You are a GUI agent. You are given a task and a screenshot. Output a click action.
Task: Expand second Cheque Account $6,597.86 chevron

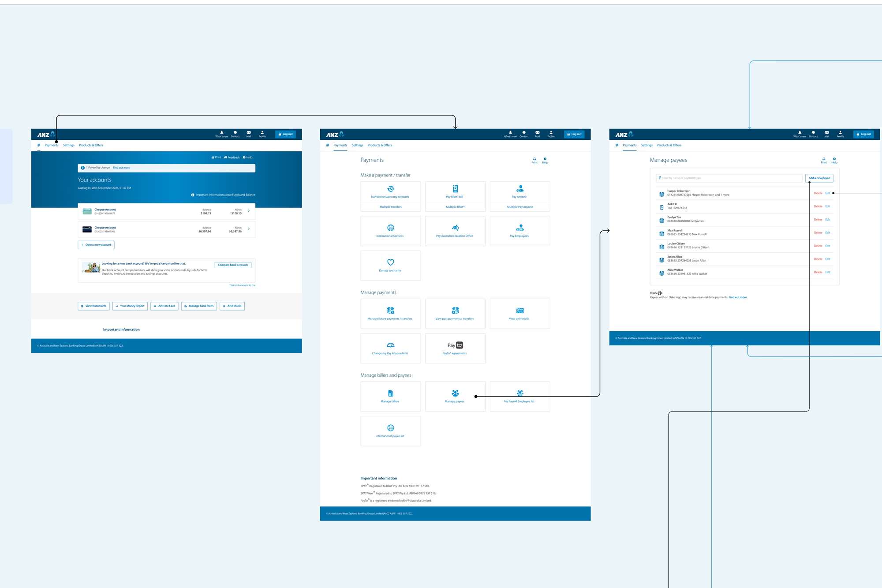[249, 229]
